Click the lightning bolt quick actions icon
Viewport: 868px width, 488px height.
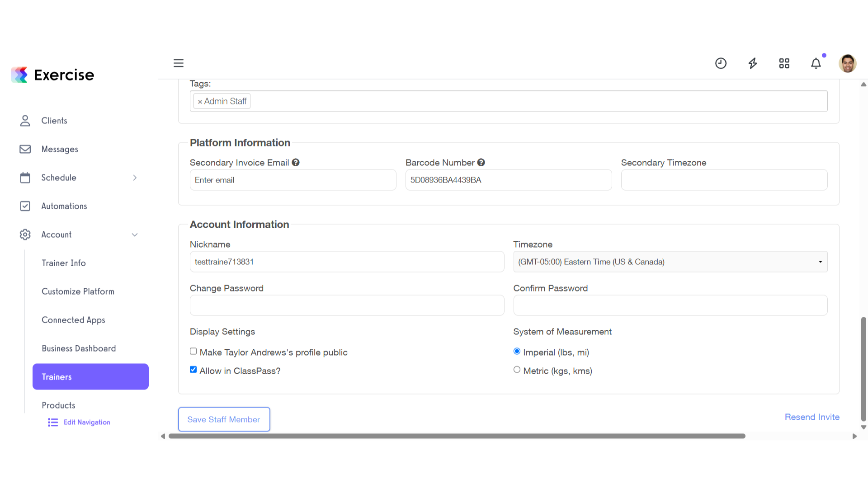point(753,63)
